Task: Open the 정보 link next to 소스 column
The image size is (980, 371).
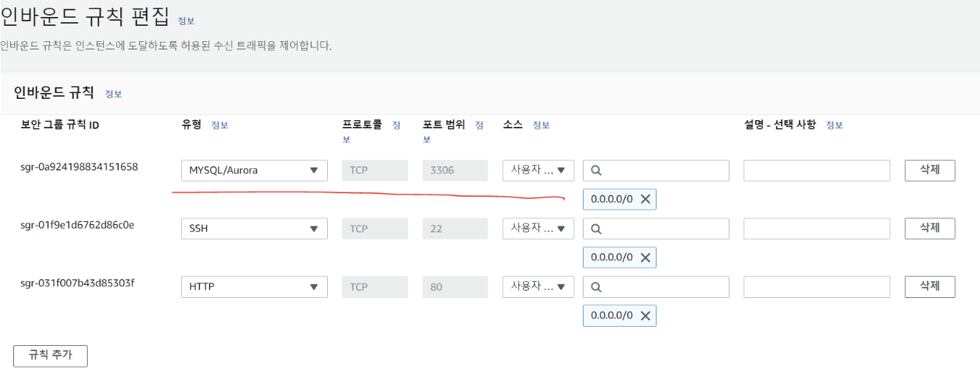Action: tap(541, 125)
